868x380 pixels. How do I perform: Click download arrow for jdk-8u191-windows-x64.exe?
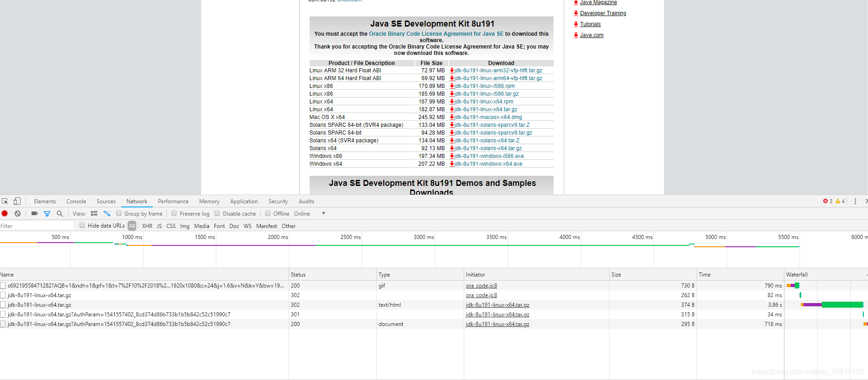452,164
